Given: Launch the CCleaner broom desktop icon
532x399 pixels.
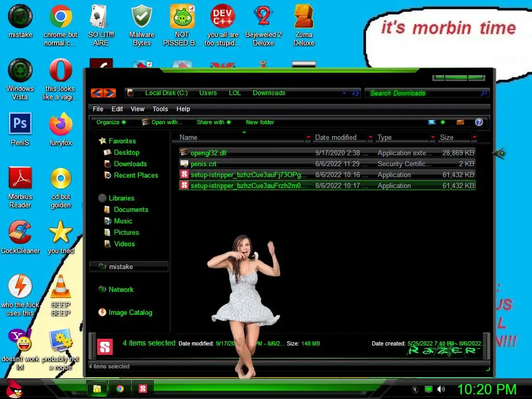Looking at the screenshot, I should (20, 237).
